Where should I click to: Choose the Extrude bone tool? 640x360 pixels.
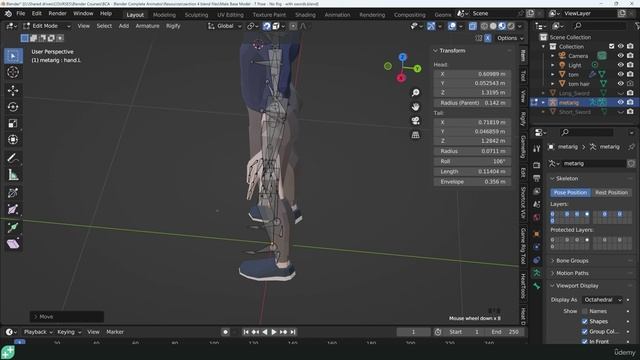click(x=13, y=227)
